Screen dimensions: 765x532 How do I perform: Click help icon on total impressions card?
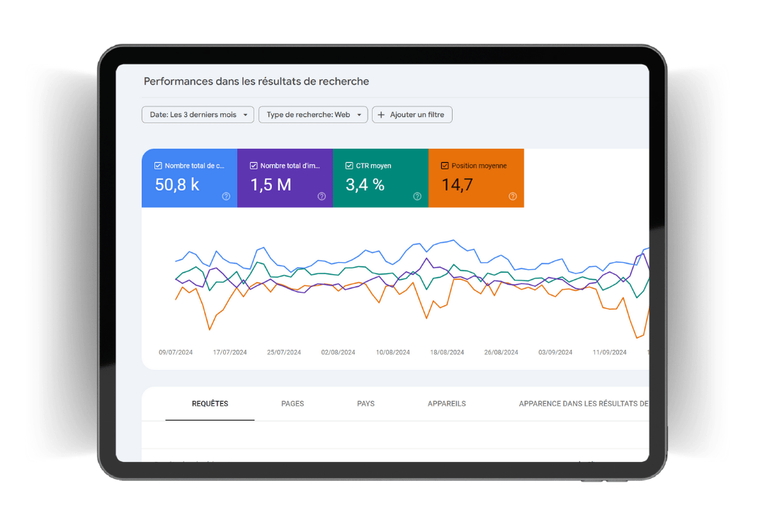coord(322,196)
